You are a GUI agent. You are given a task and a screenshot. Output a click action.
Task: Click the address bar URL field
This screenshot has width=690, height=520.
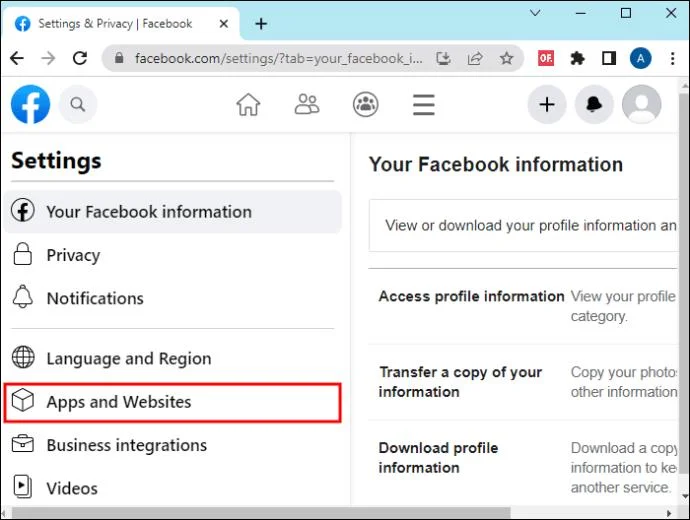click(279, 58)
